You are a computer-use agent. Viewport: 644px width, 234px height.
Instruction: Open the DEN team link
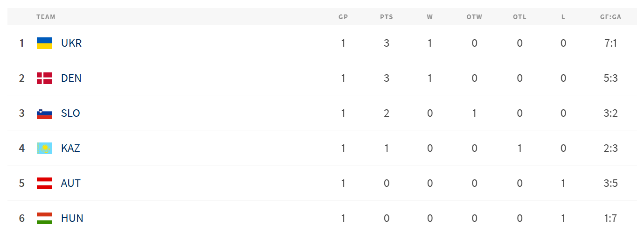click(x=71, y=78)
